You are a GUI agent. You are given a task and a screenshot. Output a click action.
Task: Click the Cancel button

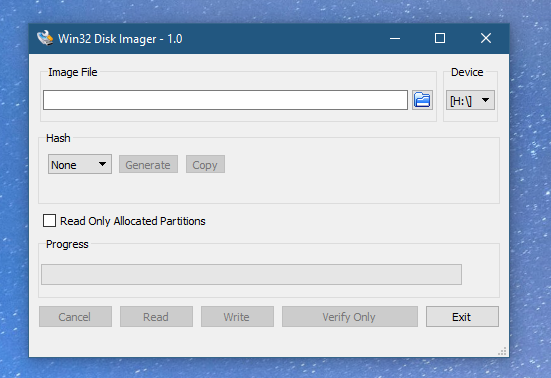click(x=75, y=317)
